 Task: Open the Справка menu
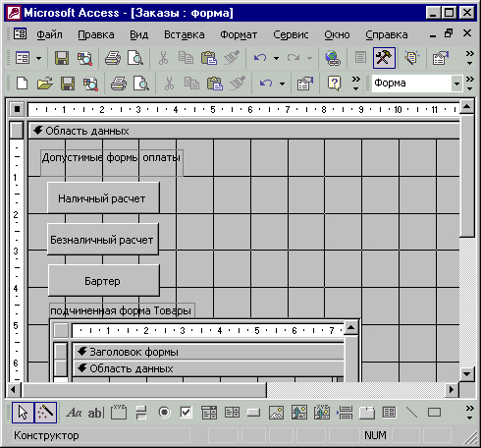pyautogui.click(x=387, y=34)
